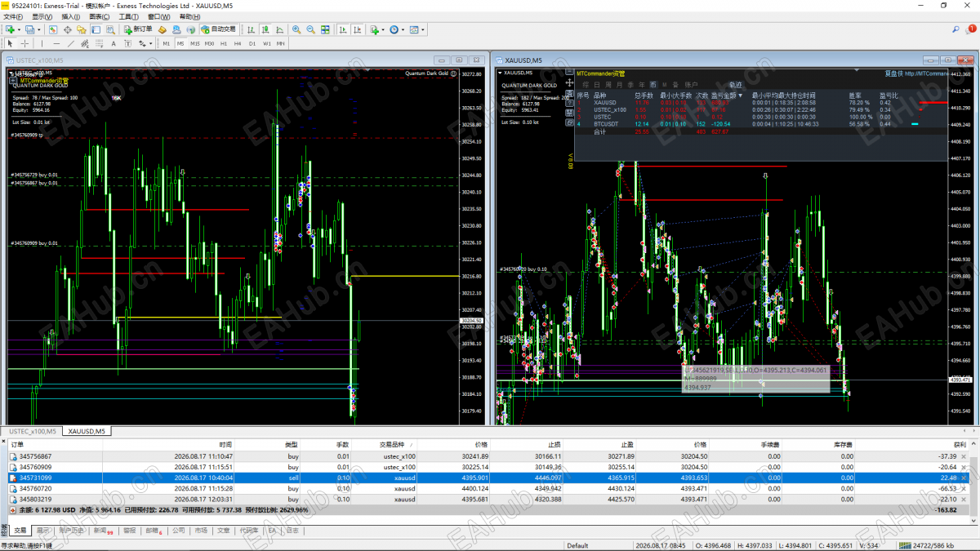
Task: Open the 插入 Insert menu
Action: click(x=70, y=16)
